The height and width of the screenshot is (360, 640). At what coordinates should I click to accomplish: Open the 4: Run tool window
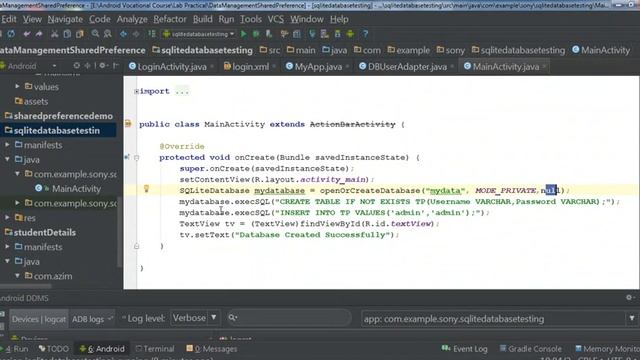point(16,349)
